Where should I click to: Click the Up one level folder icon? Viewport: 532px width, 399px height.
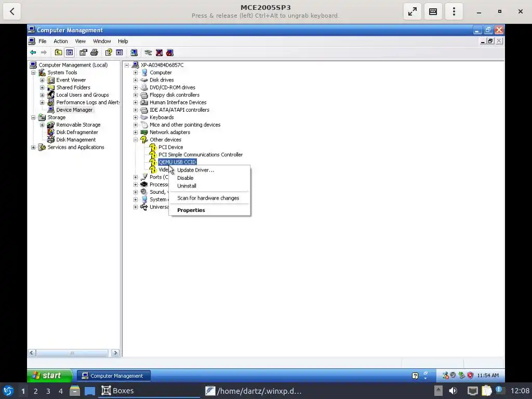[x=58, y=52]
